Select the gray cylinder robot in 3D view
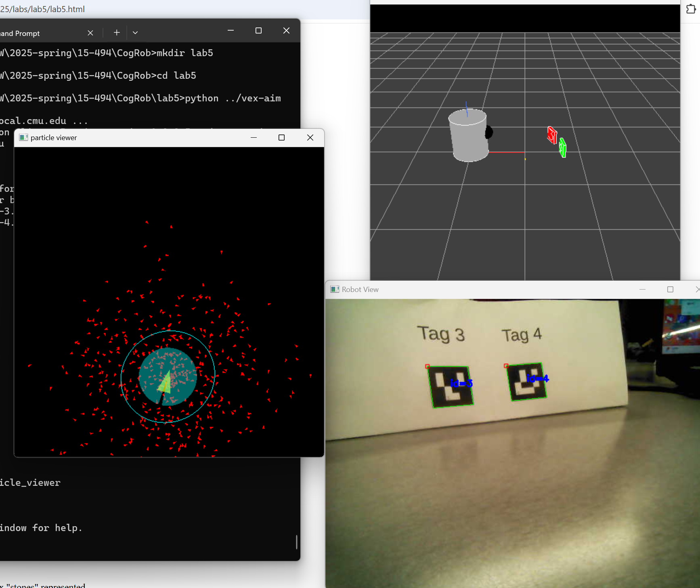 pyautogui.click(x=468, y=137)
